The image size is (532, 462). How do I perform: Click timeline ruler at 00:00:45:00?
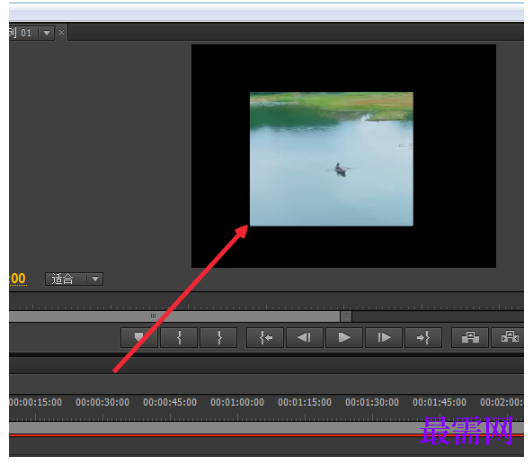170,402
